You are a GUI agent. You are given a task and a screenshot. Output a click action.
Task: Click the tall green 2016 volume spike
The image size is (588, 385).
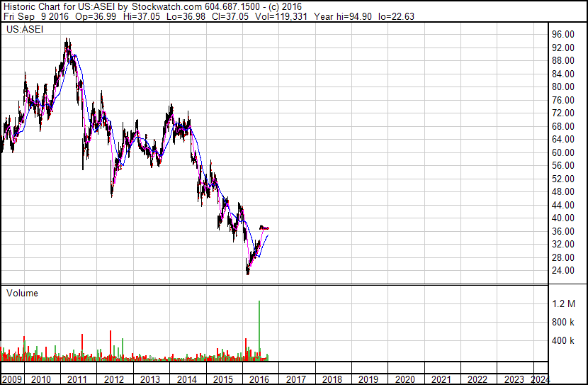point(259,330)
